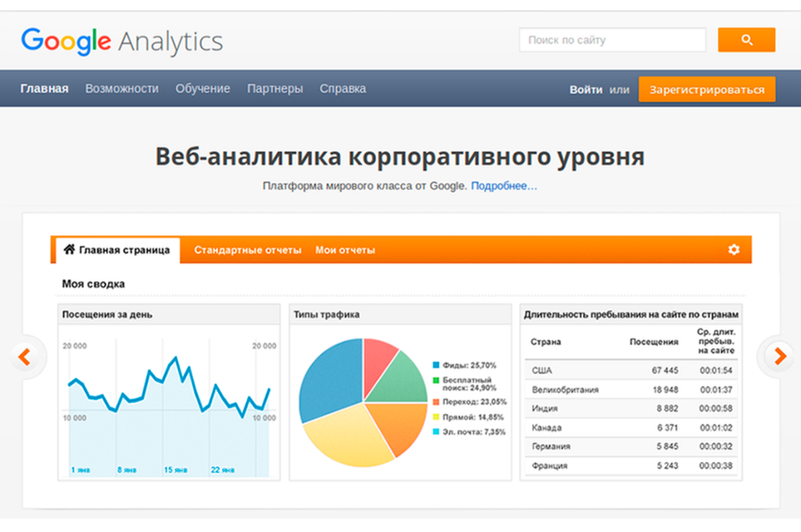Click the Моя сводка heading
The image size is (801, 532).
tap(93, 284)
